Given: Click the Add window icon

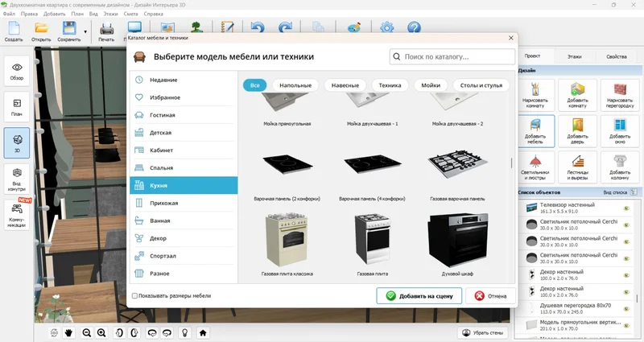Looking at the screenshot, I should (619, 130).
